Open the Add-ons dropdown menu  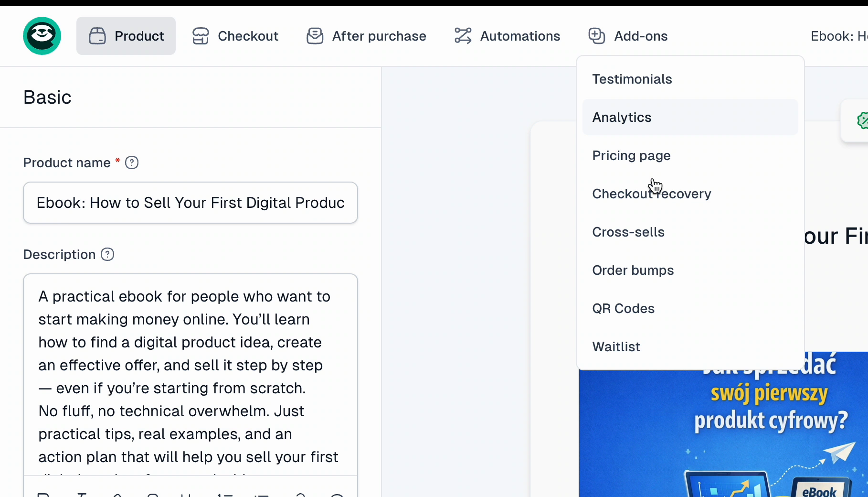(628, 36)
